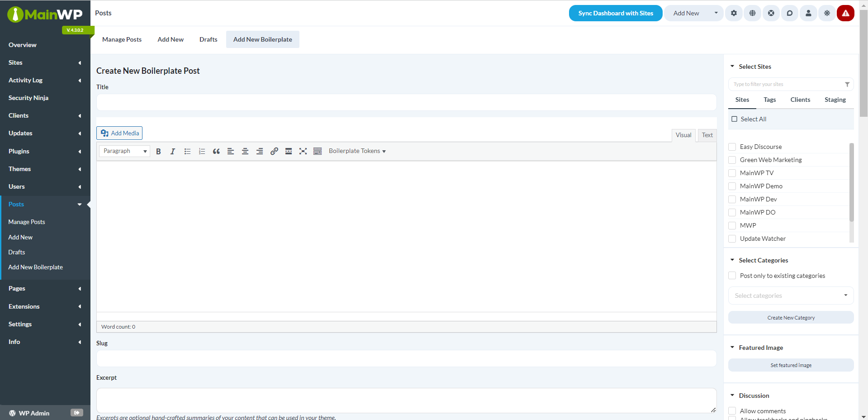Insert or edit a link
The image size is (868, 420).
274,151
